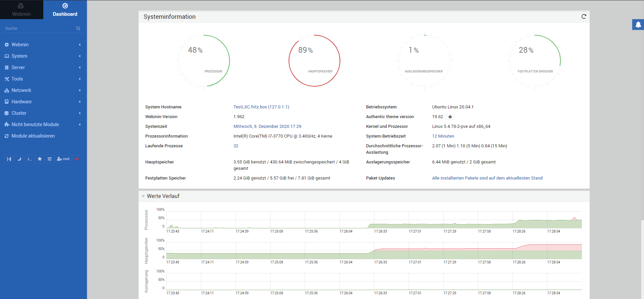Switch to the Webmin tab
This screenshot has width=644, height=299.
(21, 9)
